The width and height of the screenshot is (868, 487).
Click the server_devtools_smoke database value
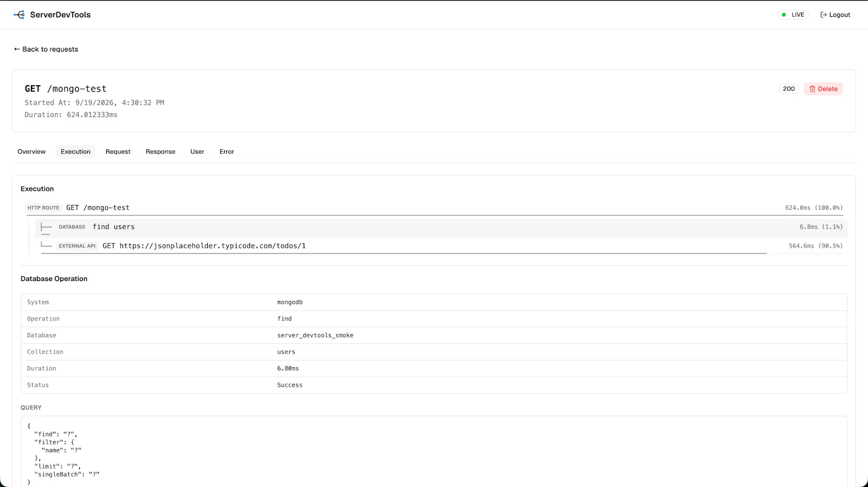pos(315,336)
